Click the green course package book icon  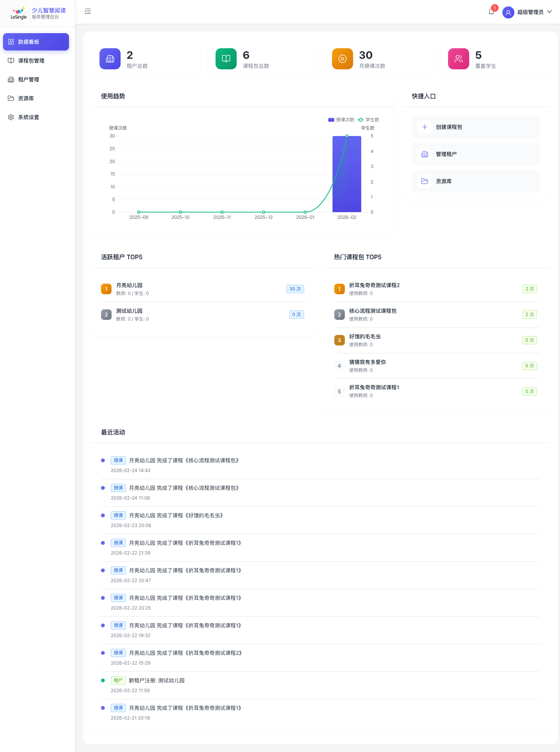pos(226,59)
